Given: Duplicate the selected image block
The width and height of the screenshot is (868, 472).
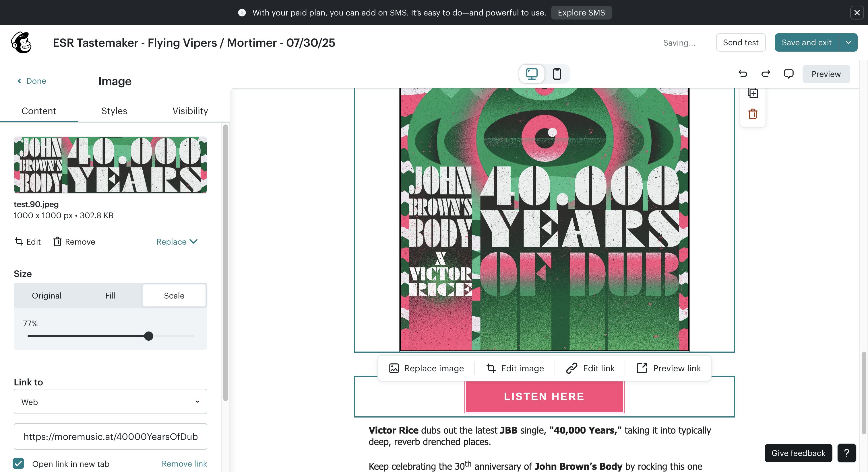Looking at the screenshot, I should click(753, 93).
